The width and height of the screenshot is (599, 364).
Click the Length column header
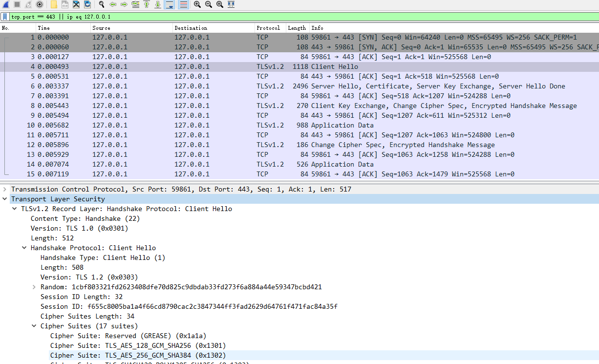pyautogui.click(x=297, y=28)
